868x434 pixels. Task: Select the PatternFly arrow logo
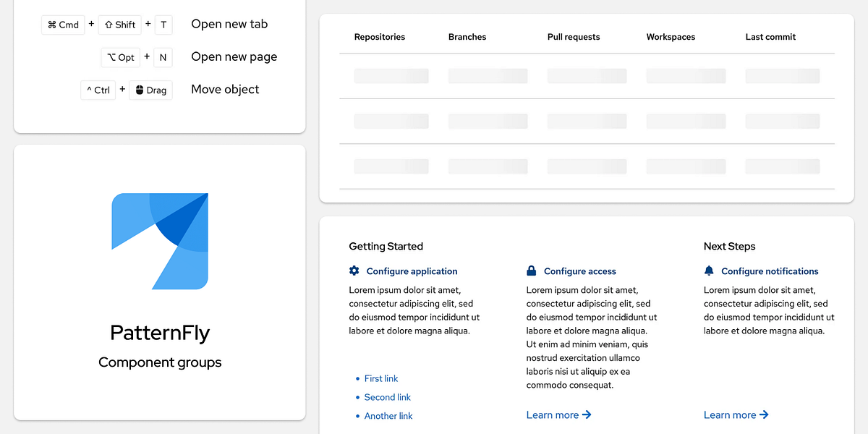pos(159,241)
